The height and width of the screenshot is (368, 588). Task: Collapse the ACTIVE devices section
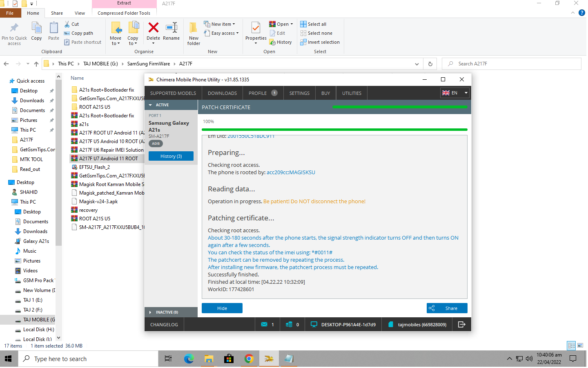150,105
